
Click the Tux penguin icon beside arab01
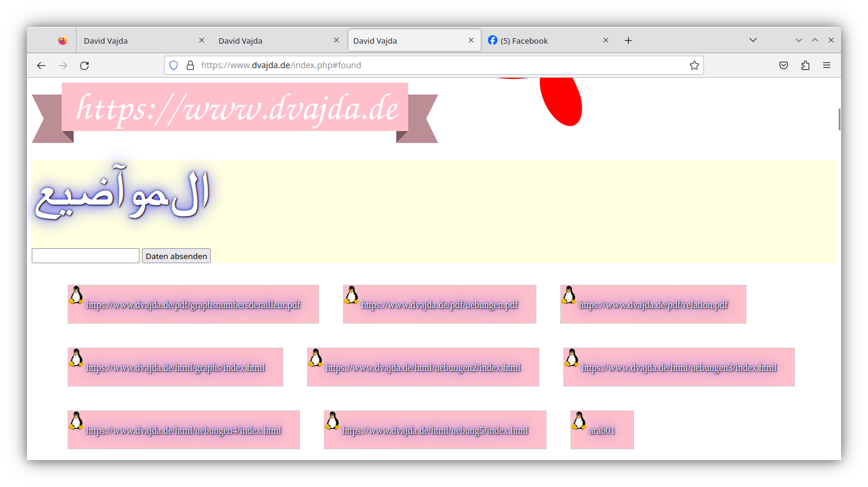[579, 421]
